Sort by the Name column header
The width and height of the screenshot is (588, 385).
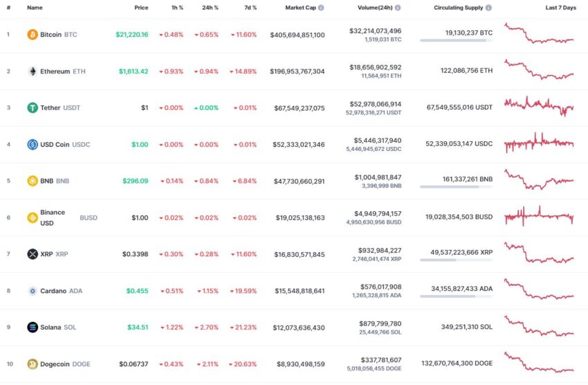point(35,8)
